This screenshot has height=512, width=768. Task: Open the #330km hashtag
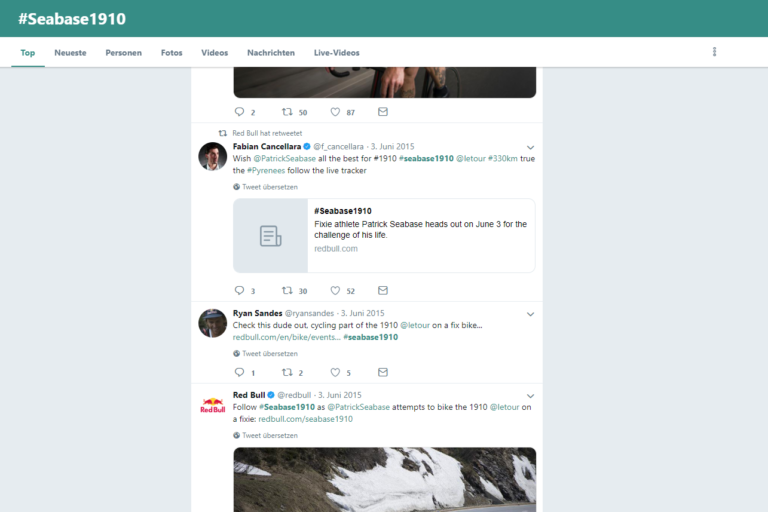click(503, 159)
